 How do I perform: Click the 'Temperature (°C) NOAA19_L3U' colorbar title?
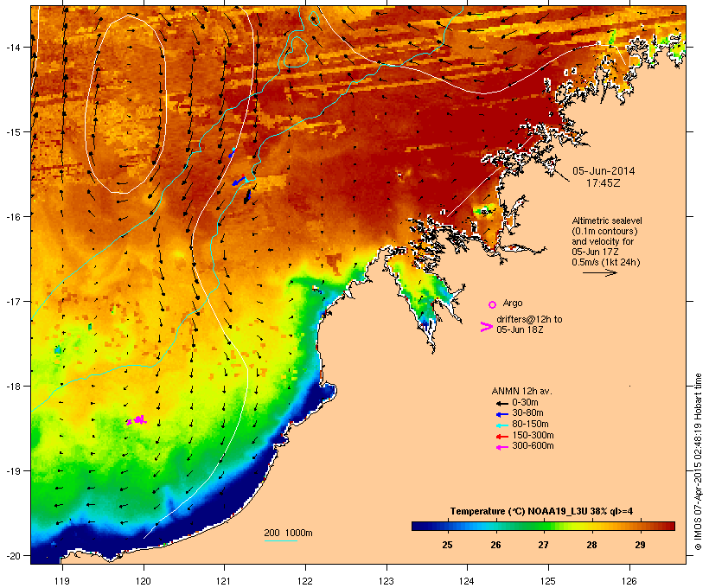(x=518, y=512)
